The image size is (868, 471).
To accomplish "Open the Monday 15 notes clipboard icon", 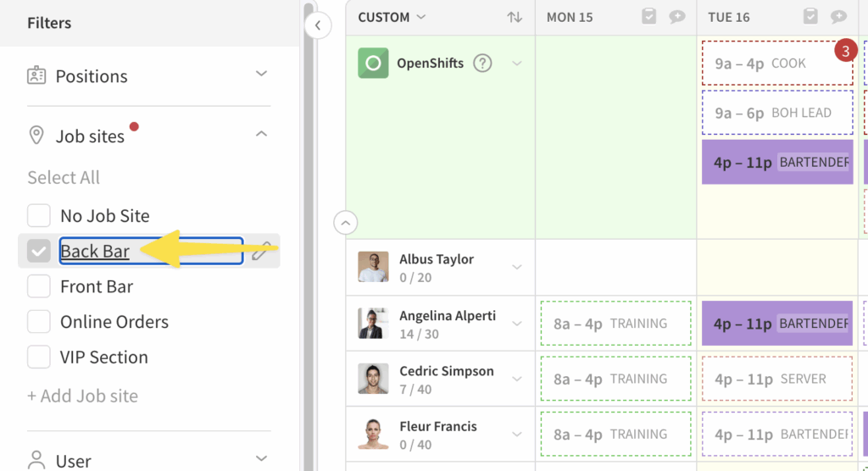I will pyautogui.click(x=649, y=17).
